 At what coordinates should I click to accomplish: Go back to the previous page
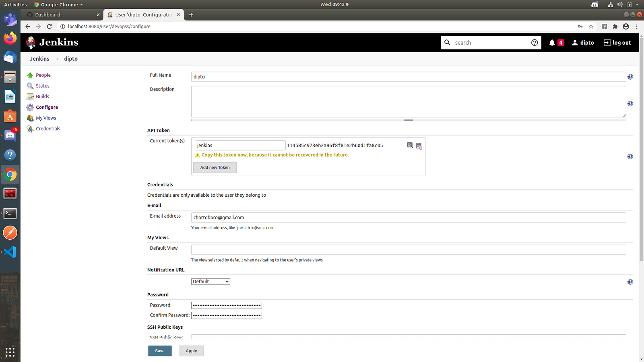28,27
